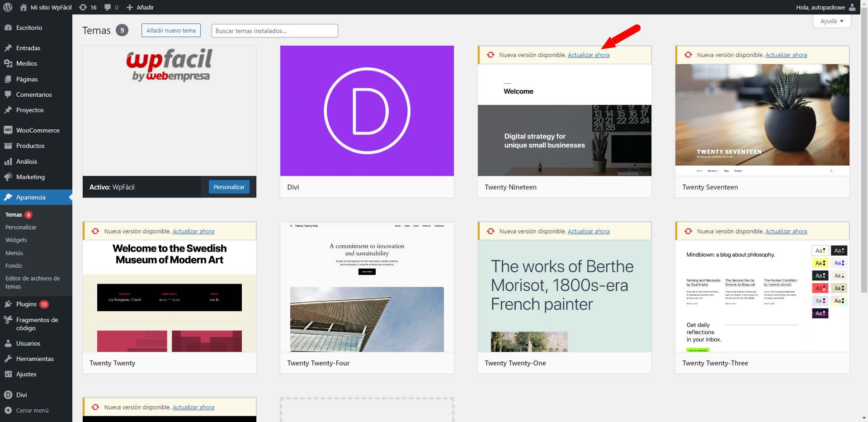Click the Añadir nuevo tema button
The width and height of the screenshot is (868, 422).
pyautogui.click(x=171, y=30)
